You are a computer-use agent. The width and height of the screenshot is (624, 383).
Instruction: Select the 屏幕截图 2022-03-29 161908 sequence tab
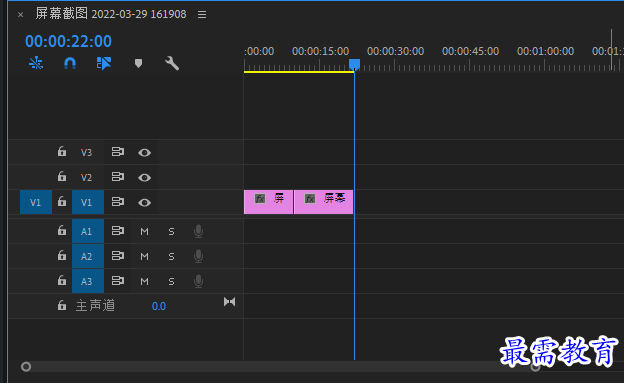coord(111,14)
